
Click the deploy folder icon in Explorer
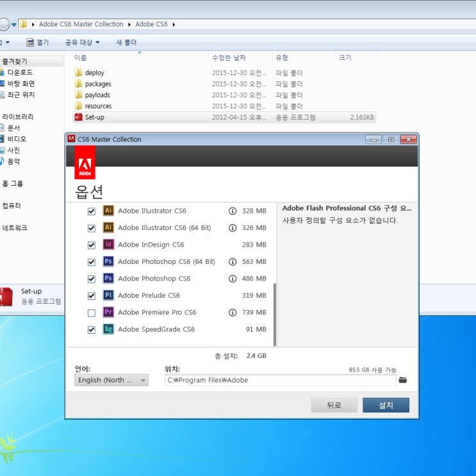pos(78,72)
